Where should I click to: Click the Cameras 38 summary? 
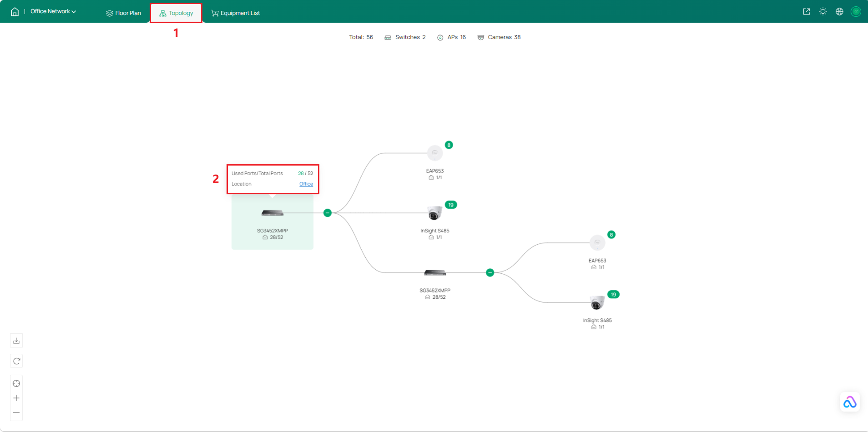[499, 37]
